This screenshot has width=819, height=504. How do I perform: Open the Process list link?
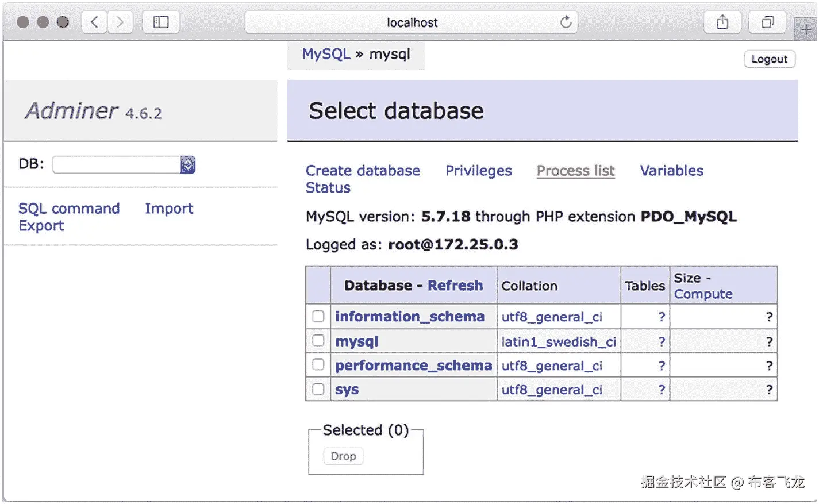(575, 171)
